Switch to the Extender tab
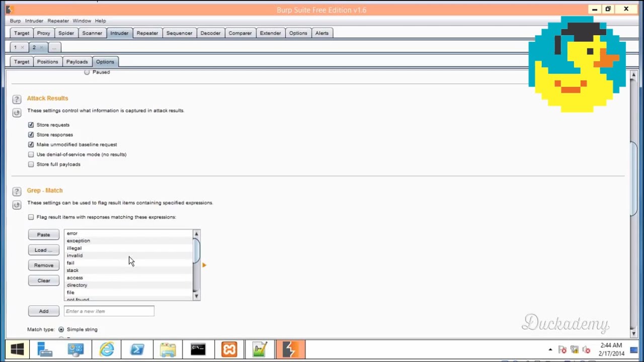Screen dimensions: 644x362 (x=270, y=33)
